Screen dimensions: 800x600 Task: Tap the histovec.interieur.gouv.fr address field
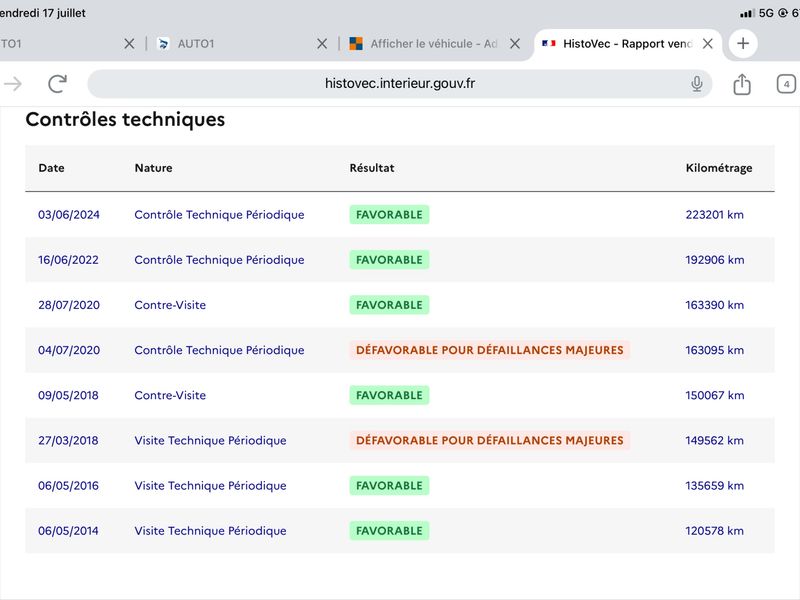point(399,84)
